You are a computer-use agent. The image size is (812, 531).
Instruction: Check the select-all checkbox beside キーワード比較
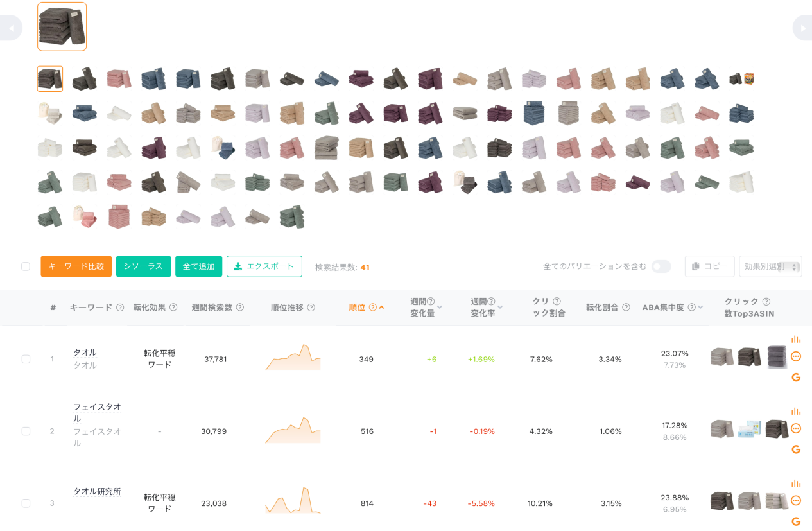tap(26, 266)
